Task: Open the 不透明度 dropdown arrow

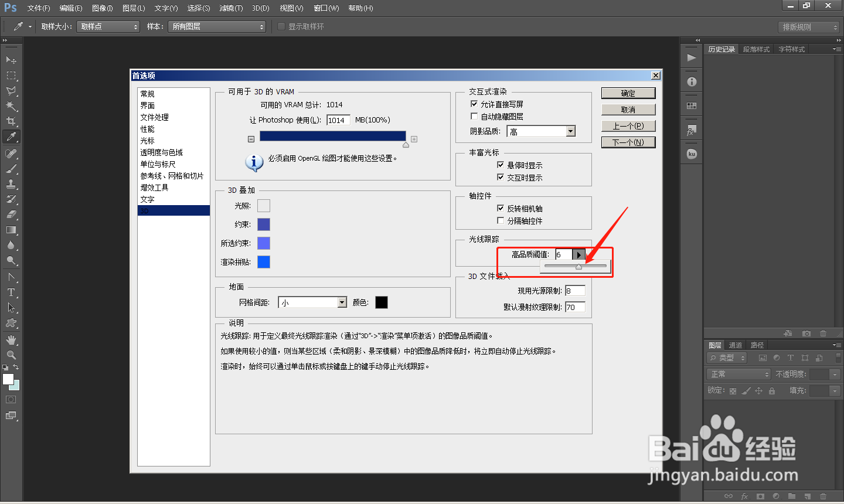Action: pyautogui.click(x=835, y=374)
